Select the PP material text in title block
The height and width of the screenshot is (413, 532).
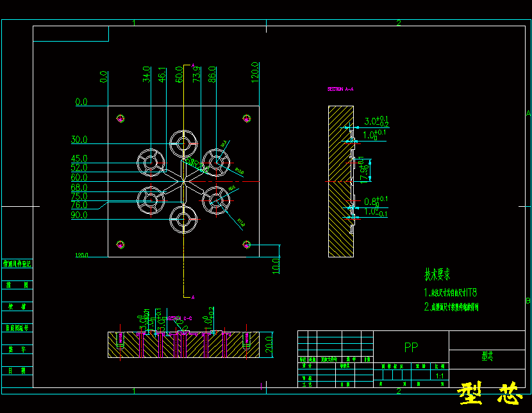pos(411,347)
